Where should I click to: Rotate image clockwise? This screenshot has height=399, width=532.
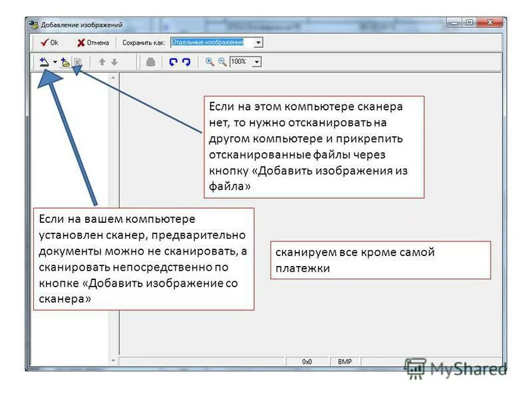click(186, 62)
